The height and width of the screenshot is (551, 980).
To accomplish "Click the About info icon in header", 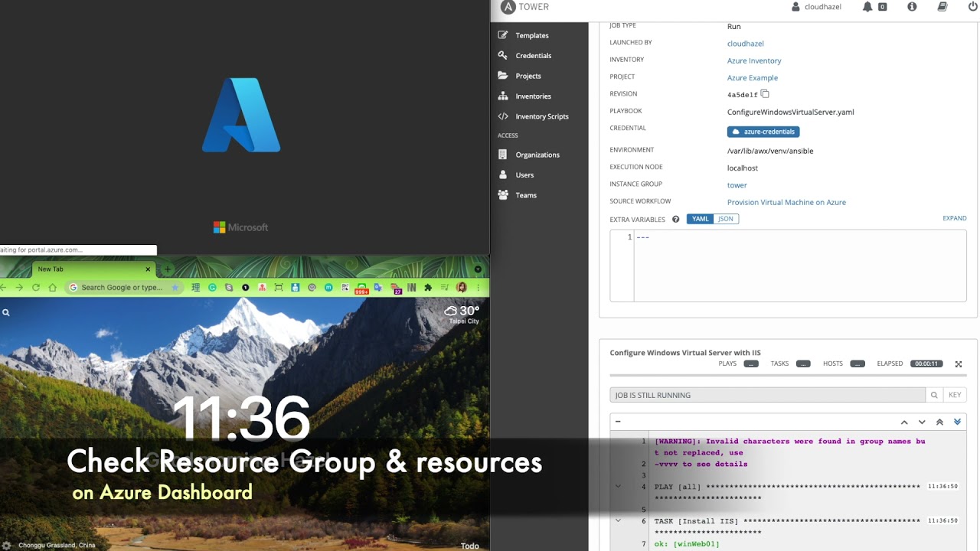I will point(912,7).
